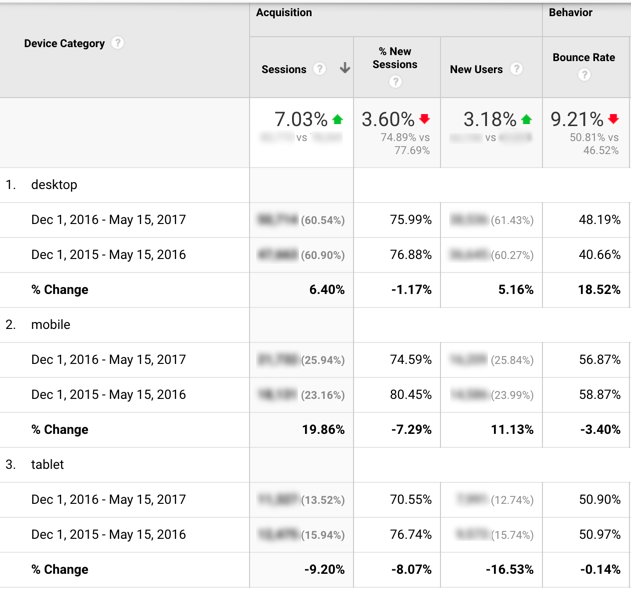Viewport: 631px width, 592px height.
Task: Click the Device Category column header
Action: coord(64,43)
